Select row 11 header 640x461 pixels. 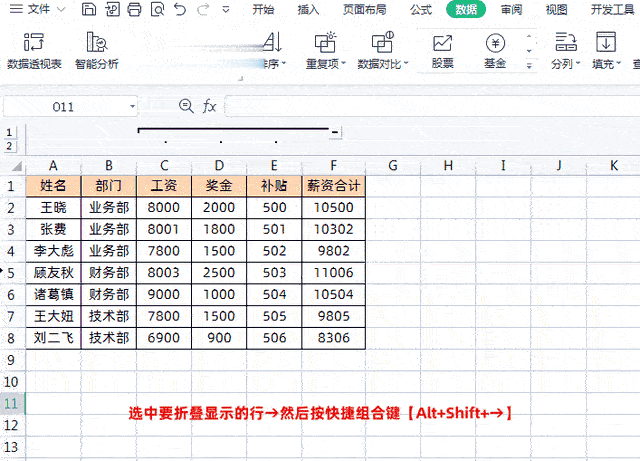pyautogui.click(x=11, y=403)
